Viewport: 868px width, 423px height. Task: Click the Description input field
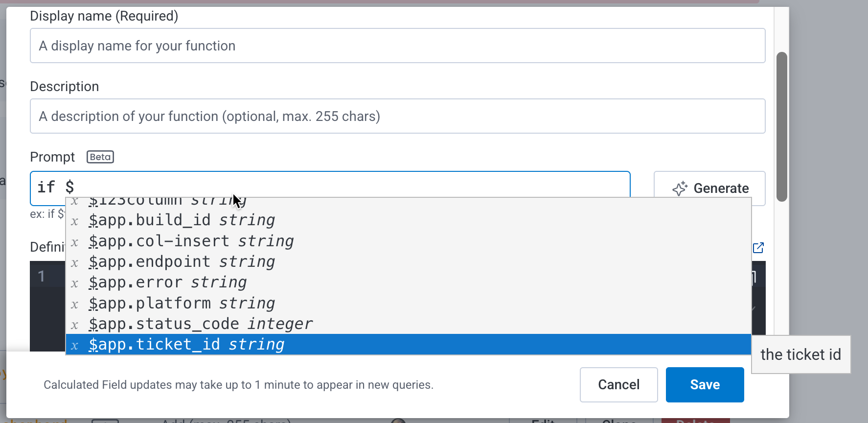click(x=397, y=116)
